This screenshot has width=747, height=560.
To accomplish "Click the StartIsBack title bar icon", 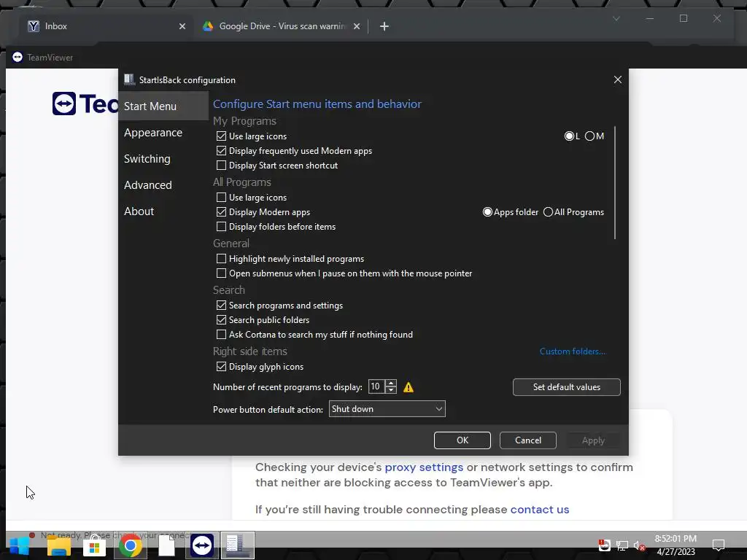I will [x=129, y=79].
